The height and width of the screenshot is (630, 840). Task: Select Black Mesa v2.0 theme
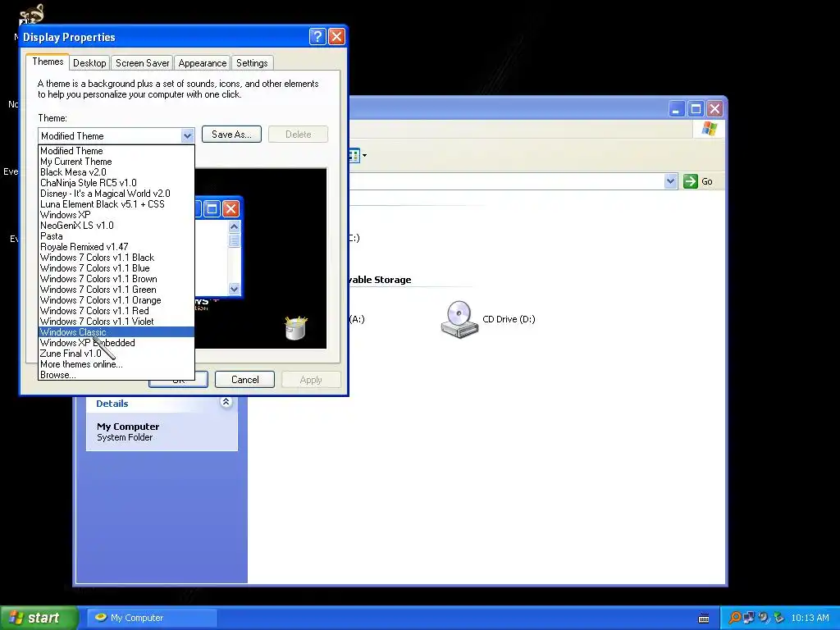click(x=116, y=172)
